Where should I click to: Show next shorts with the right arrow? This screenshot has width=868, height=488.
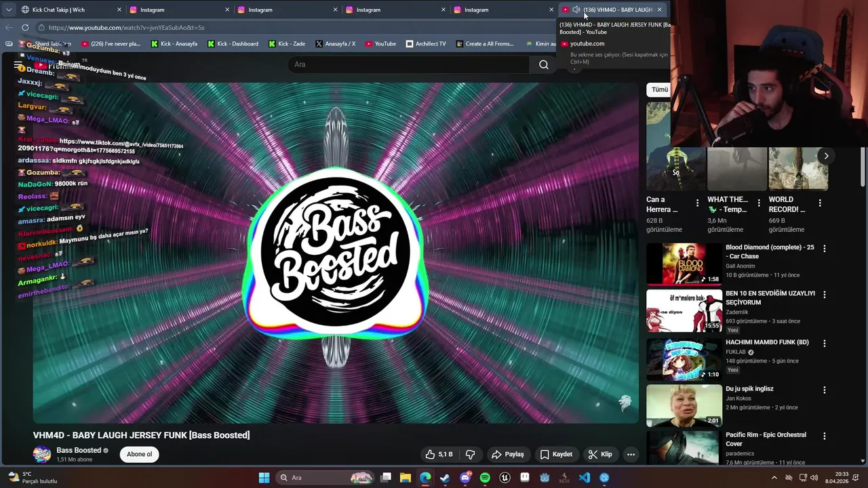[826, 156]
